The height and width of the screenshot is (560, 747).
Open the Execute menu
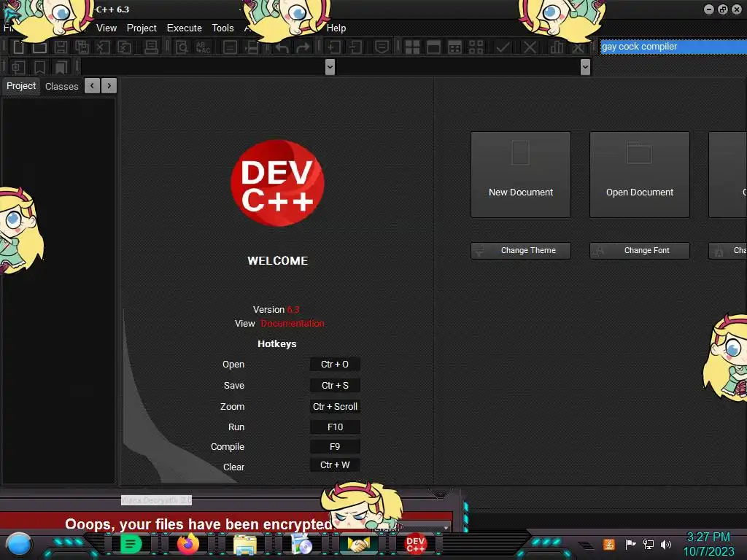tap(185, 28)
